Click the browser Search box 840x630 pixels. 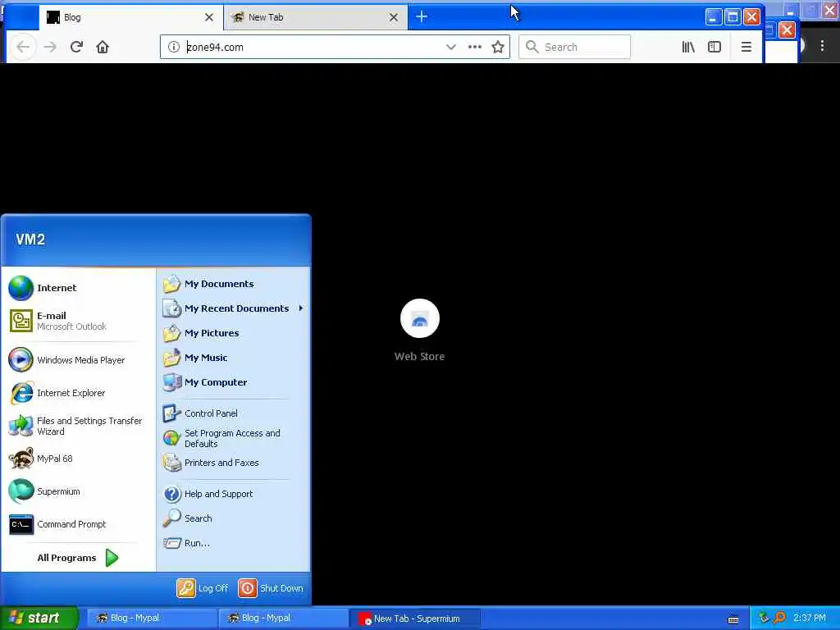pyautogui.click(x=574, y=47)
